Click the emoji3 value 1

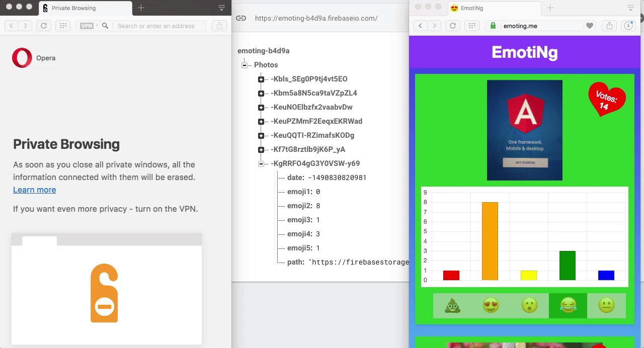(318, 220)
